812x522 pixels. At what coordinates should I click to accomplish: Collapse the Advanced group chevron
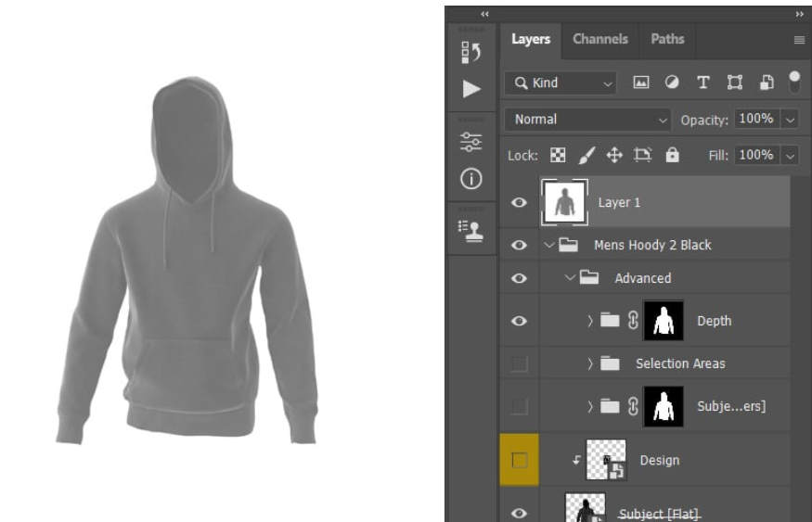tap(570, 278)
